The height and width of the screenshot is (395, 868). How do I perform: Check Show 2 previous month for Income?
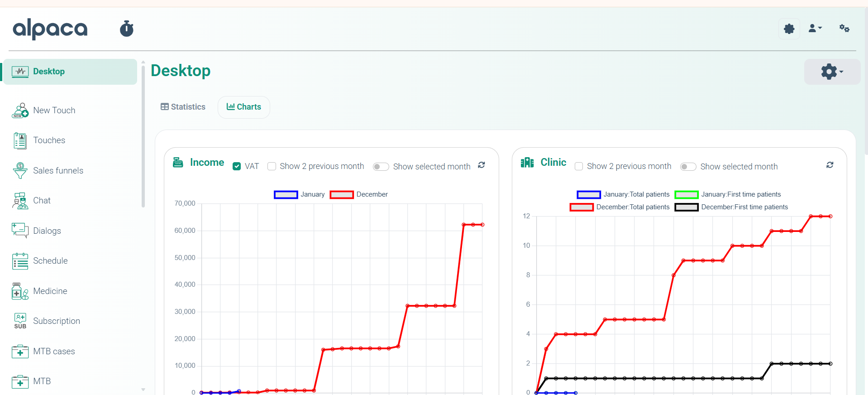coord(272,167)
